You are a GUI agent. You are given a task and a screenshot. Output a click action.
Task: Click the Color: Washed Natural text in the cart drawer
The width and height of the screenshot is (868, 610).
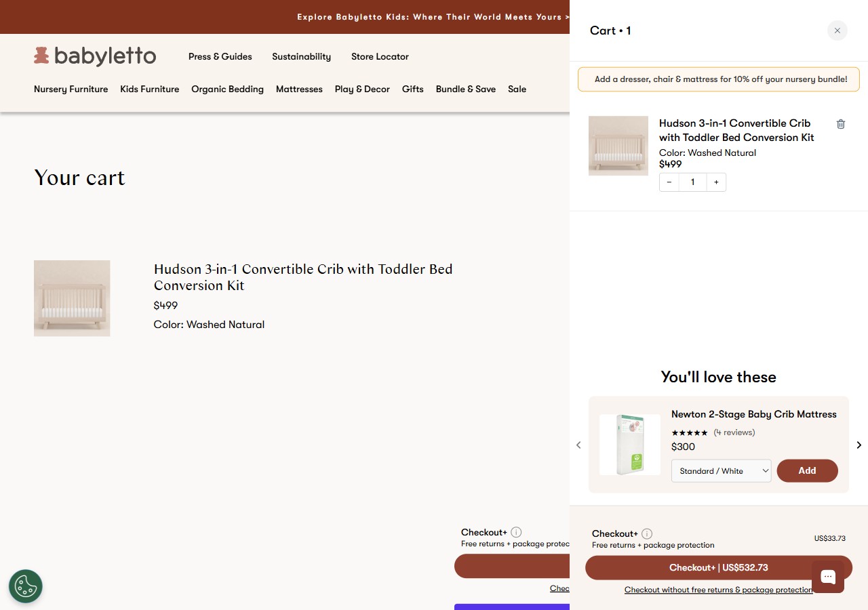[707, 152]
